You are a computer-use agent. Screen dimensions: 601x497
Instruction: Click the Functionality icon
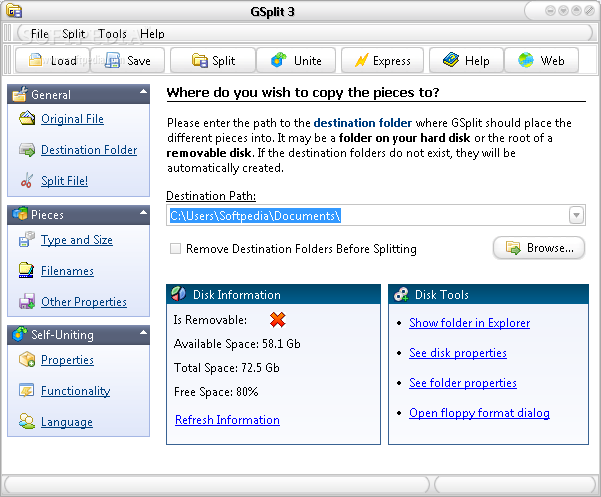(26, 390)
